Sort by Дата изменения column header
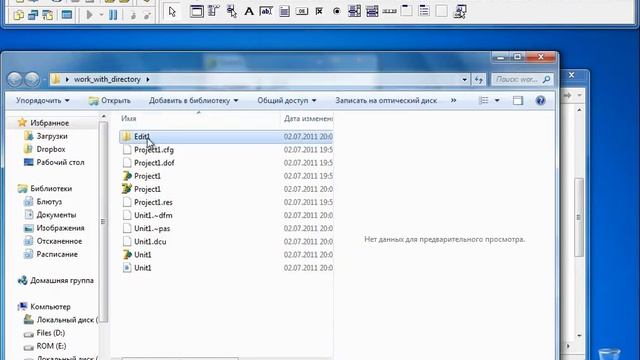640x360 pixels. pos(308,118)
